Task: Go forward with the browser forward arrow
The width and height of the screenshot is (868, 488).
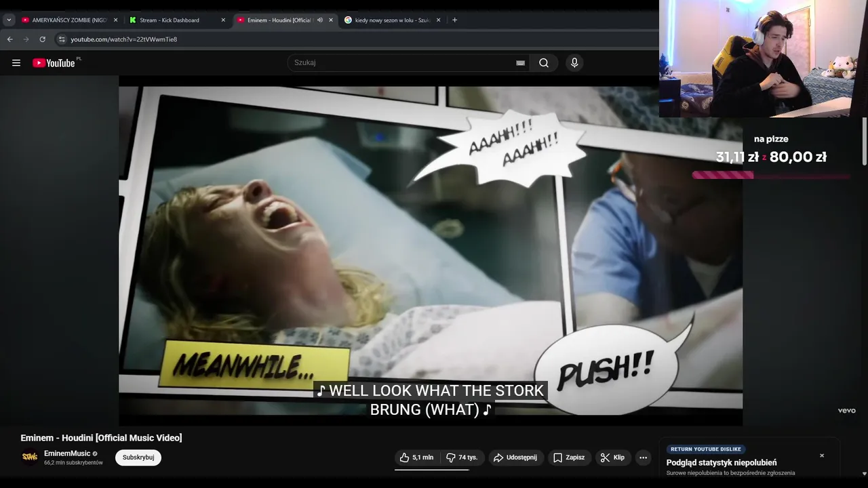Action: tap(26, 39)
